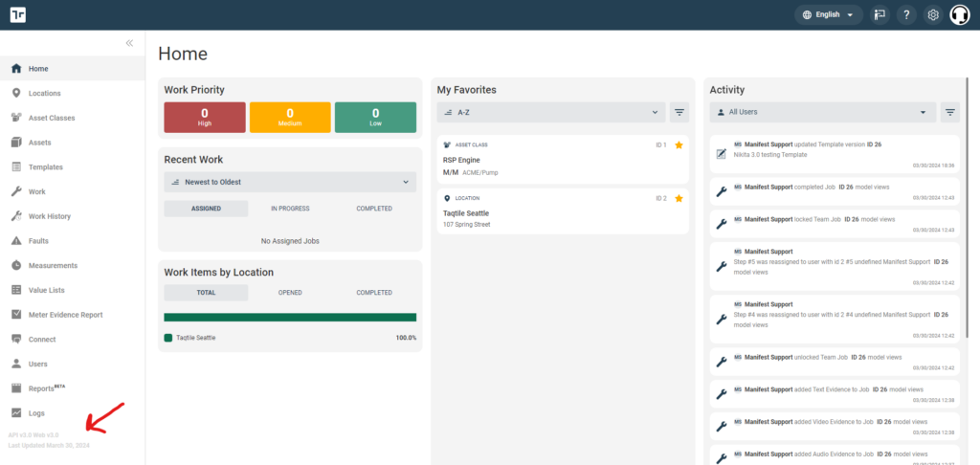The image size is (980, 465).
Task: Open Meter Evidence Report sidebar item
Action: point(73,315)
